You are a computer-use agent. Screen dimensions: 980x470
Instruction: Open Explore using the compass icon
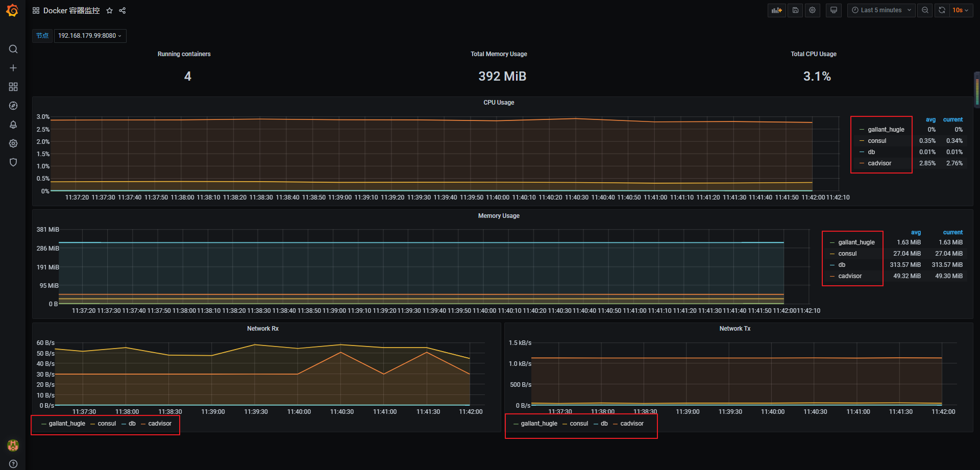point(13,105)
